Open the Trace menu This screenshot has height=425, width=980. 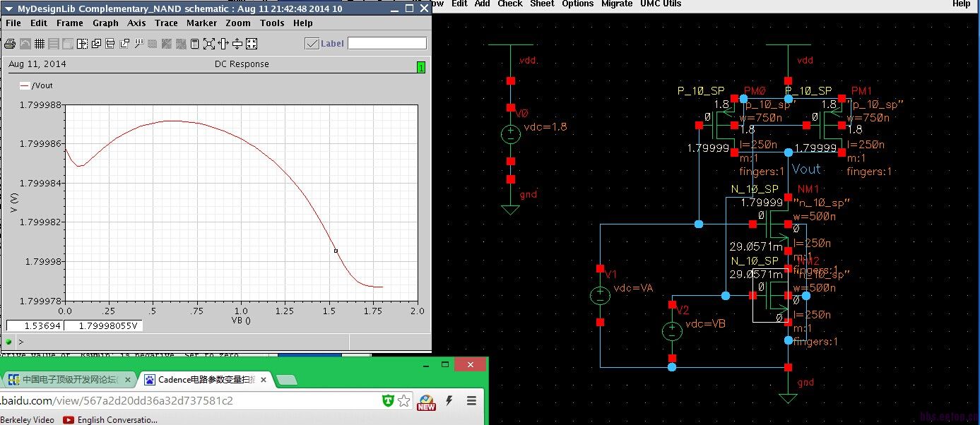pos(166,23)
